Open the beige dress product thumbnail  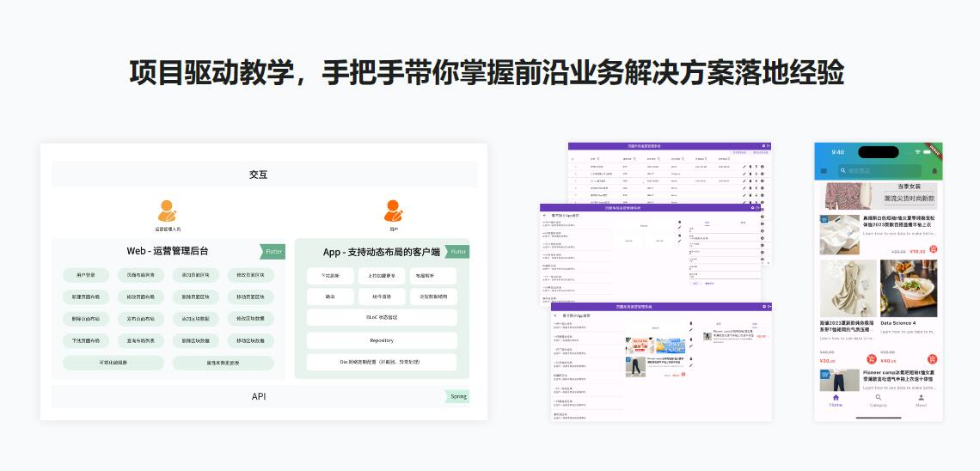click(848, 289)
